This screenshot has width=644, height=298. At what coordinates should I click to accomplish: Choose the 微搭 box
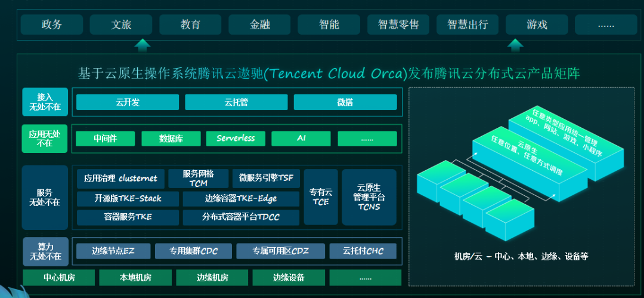pos(345,102)
